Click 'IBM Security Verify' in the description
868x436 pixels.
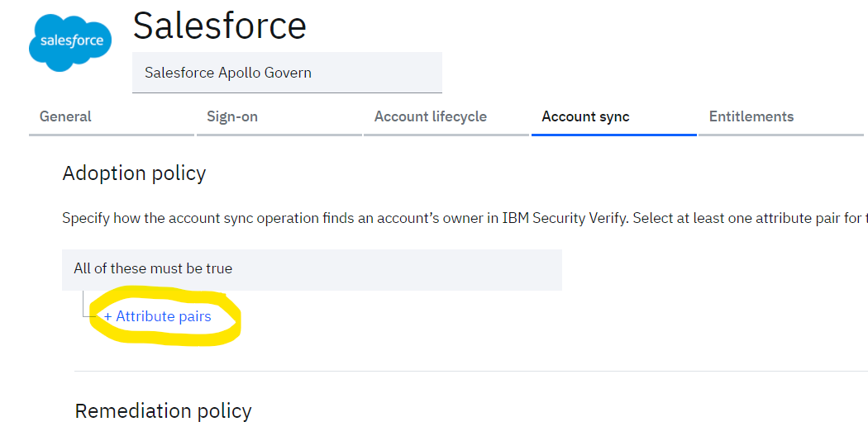565,219
